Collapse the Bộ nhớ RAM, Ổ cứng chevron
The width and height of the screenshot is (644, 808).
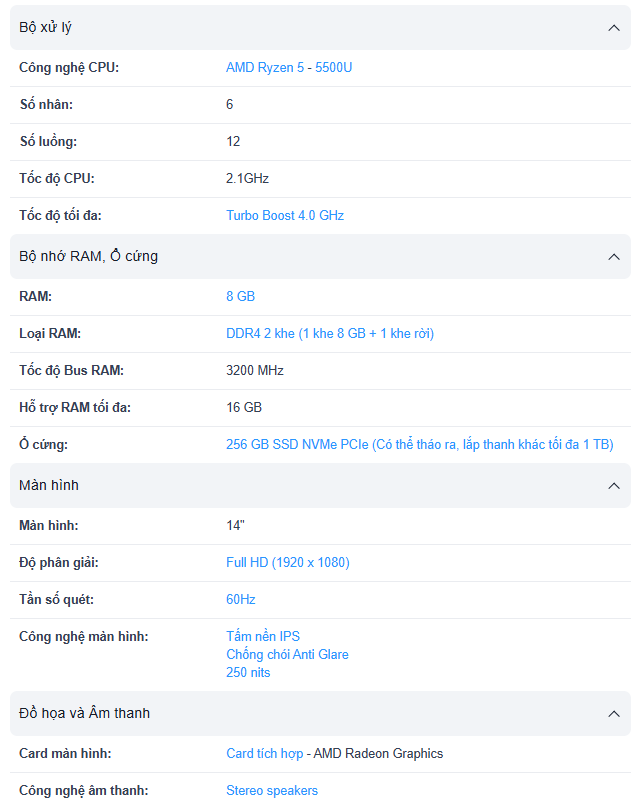614,257
